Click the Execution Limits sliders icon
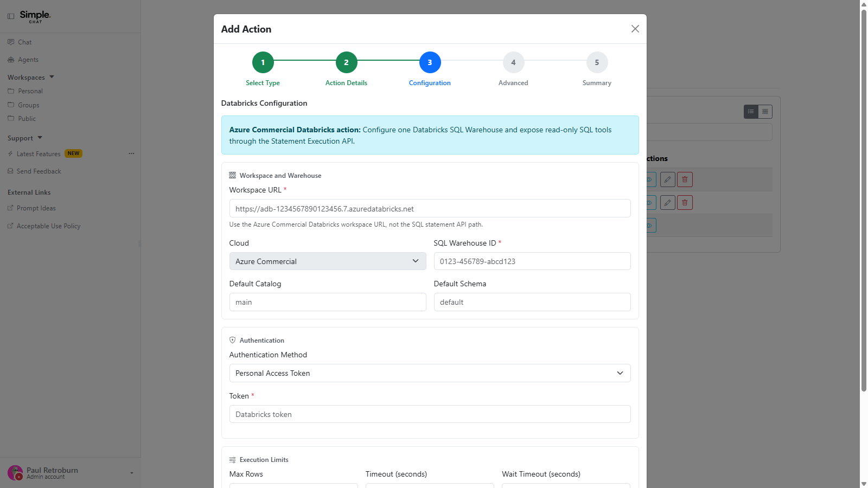 232,460
